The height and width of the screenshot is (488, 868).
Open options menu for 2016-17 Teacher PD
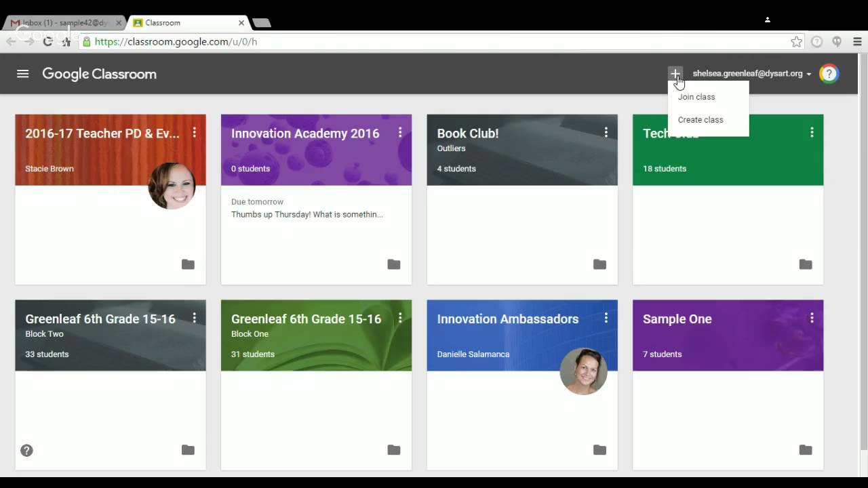pos(194,133)
